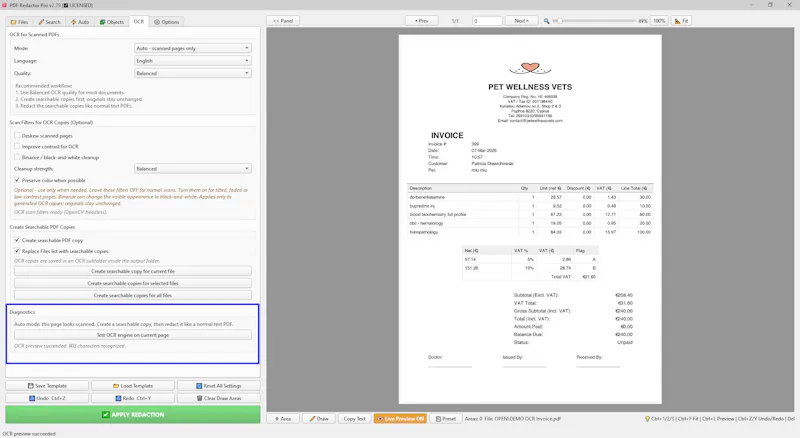This screenshot has height=438, width=800.
Task: Click the 'OCR preview succeeded' status bar text
Action: pyautogui.click(x=29, y=434)
